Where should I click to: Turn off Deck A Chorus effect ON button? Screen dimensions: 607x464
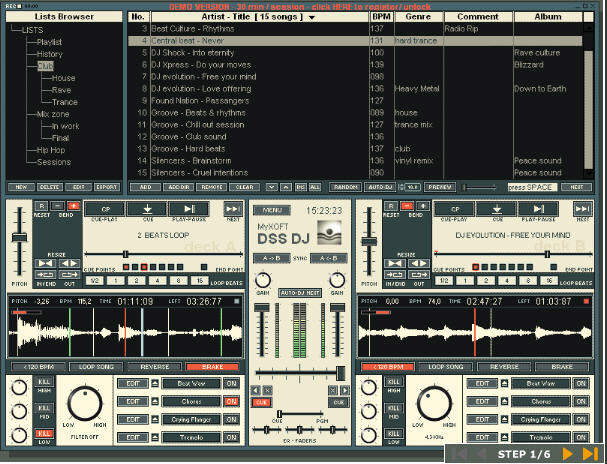click(x=231, y=402)
